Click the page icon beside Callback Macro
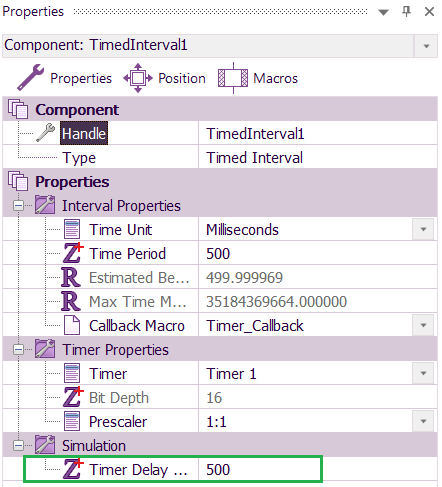442x487 pixels. [72, 325]
